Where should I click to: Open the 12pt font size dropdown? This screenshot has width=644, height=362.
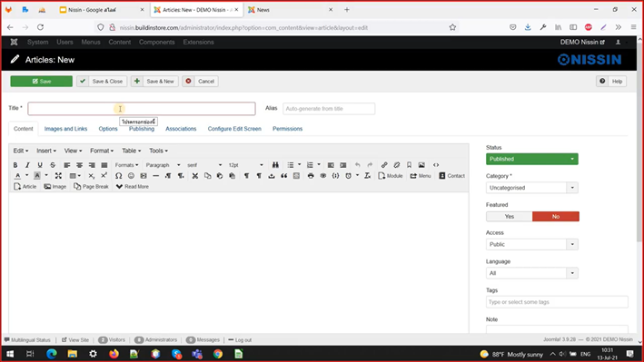click(245, 165)
